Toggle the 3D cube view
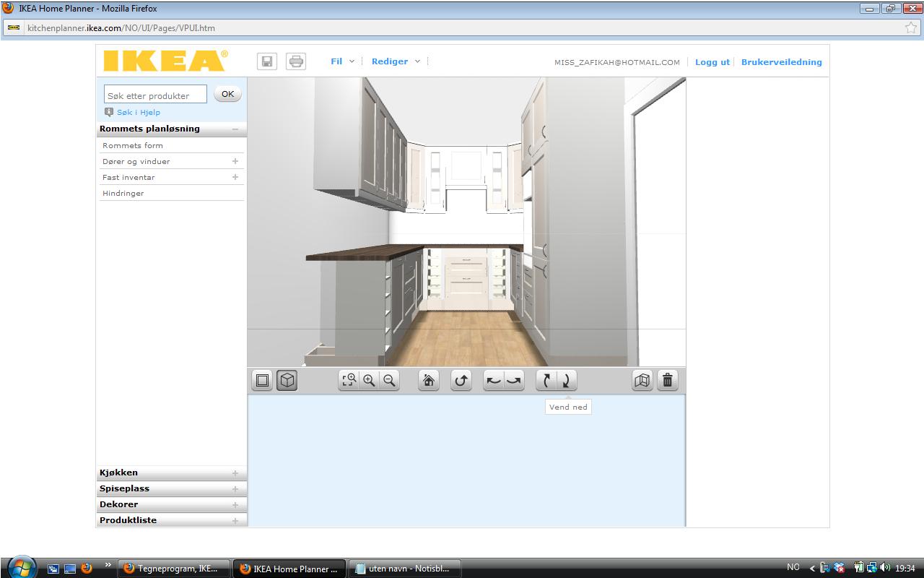This screenshot has height=578, width=924. click(x=287, y=381)
